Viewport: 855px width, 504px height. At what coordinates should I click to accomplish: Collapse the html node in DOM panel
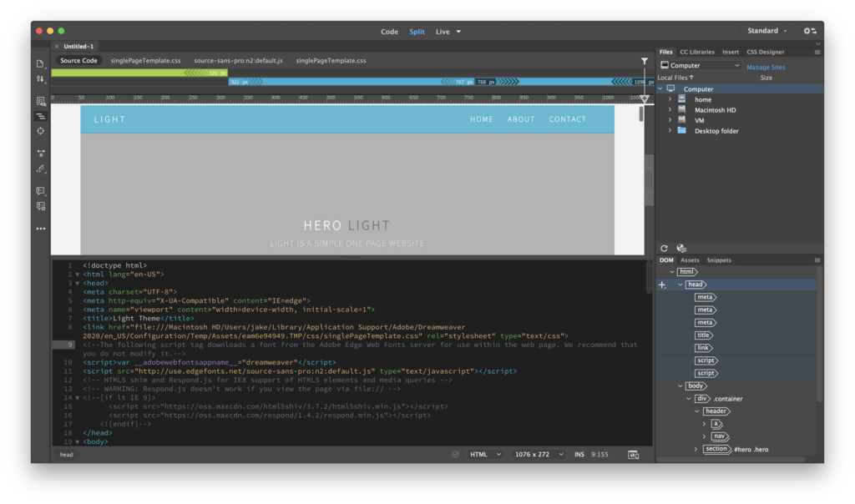(672, 272)
